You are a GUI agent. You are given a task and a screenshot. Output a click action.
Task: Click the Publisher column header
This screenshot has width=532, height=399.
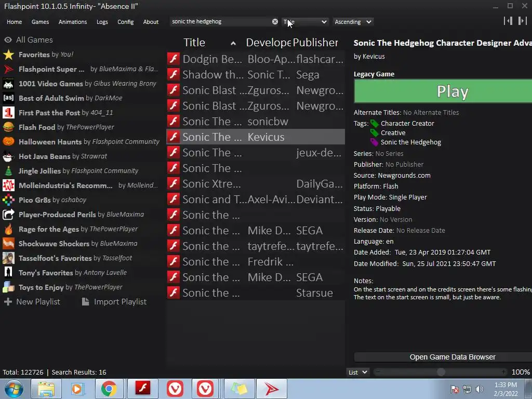point(315,43)
